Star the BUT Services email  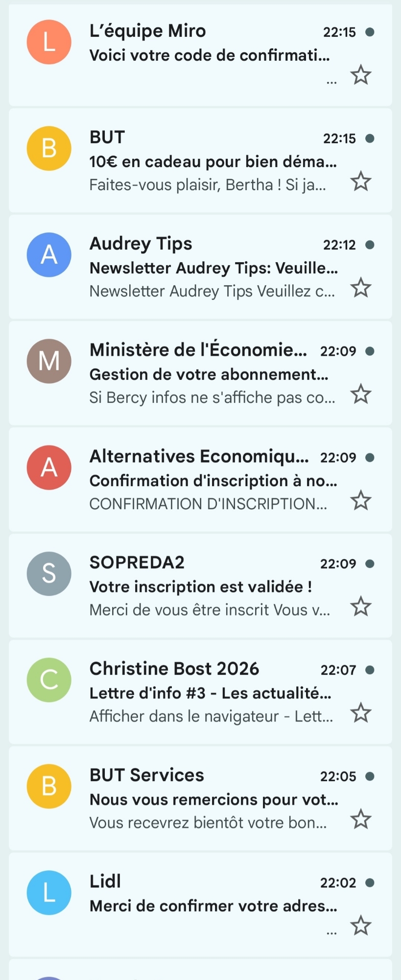pos(361,819)
